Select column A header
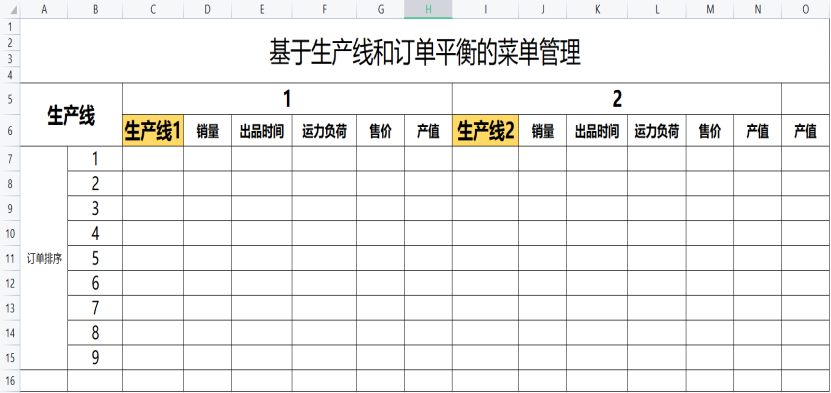The width and height of the screenshot is (831, 393). pos(44,10)
